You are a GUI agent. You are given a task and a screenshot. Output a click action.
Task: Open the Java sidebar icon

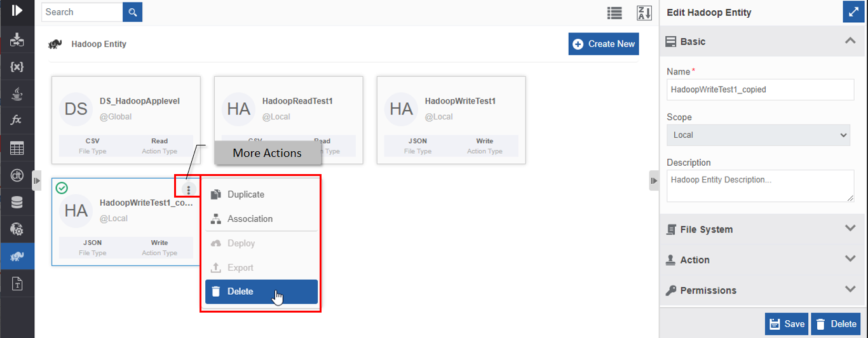(x=17, y=95)
